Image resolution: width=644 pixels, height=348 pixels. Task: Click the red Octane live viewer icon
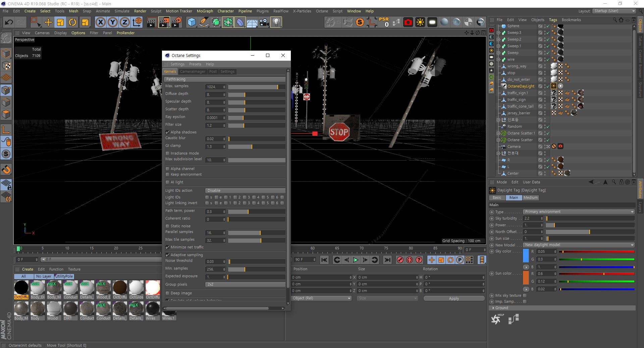click(x=408, y=22)
